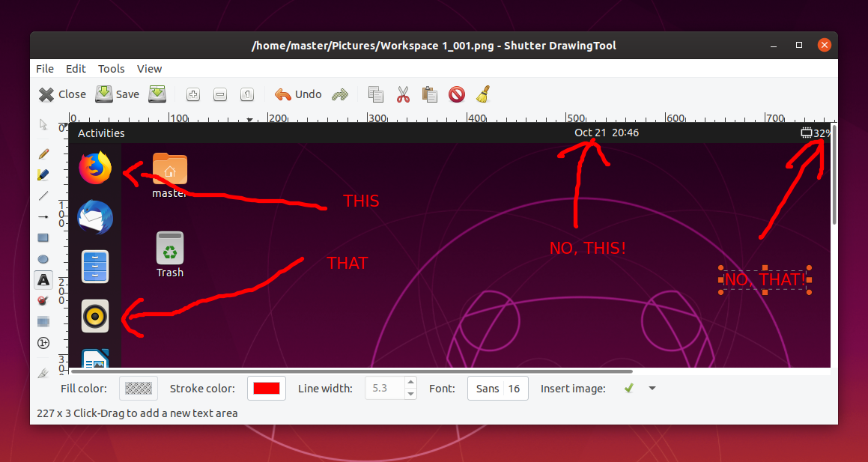Open the Font selector showing Sans 16
The width and height of the screenshot is (868, 462).
[497, 389]
